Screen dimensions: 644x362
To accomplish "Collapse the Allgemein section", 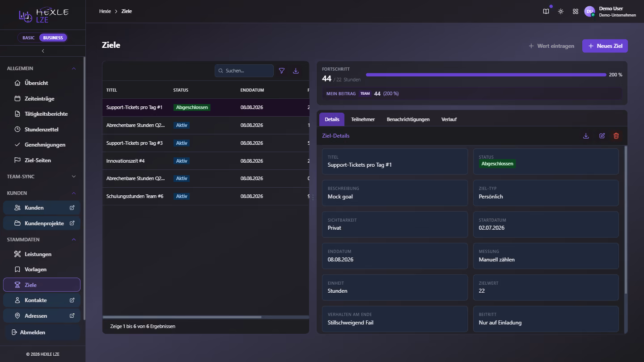I will [x=74, y=68].
